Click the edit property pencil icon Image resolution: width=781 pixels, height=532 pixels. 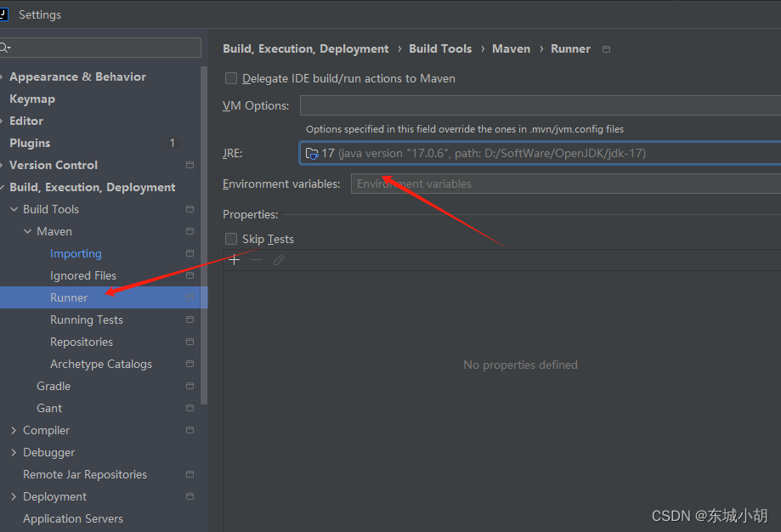(278, 259)
